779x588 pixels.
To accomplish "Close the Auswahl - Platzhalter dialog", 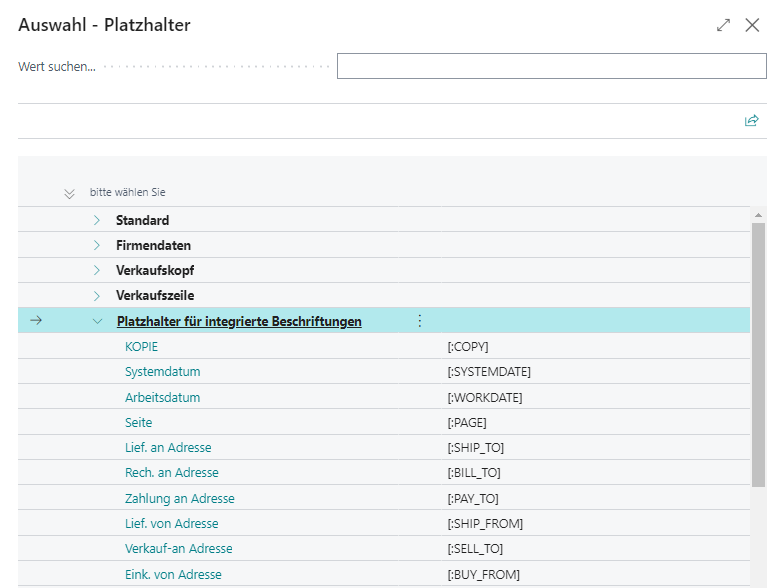I will pyautogui.click(x=753, y=25).
